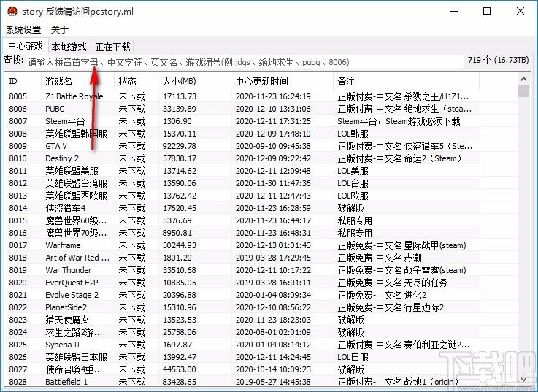Select the Art of War Red row
This screenshot has height=392, width=538.
click(x=261, y=258)
